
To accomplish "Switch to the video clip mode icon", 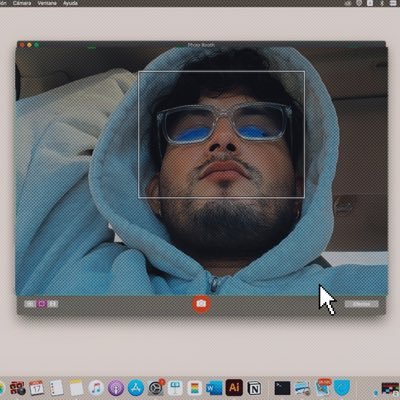I will pos(53,304).
